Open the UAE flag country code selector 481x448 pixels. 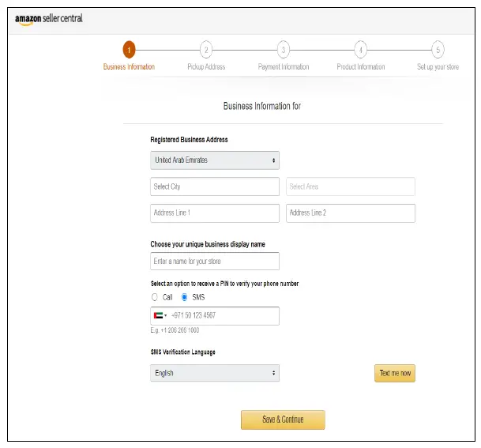point(160,315)
